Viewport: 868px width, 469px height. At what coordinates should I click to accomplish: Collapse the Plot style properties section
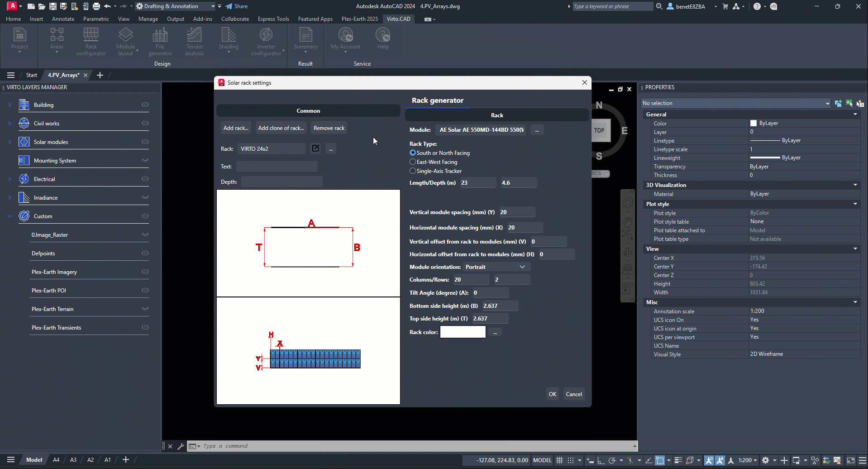[x=855, y=204]
